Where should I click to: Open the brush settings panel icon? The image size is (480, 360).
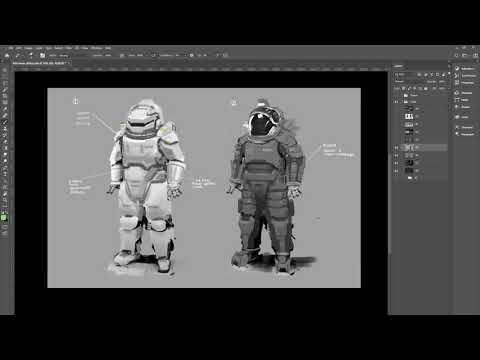[42, 55]
